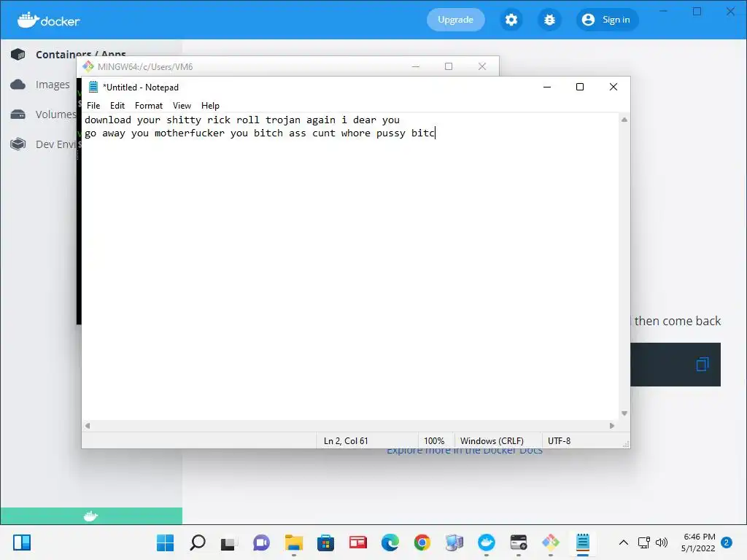Click the Docker whale logo
Viewport: 747px width, 560px height.
(x=48, y=20)
